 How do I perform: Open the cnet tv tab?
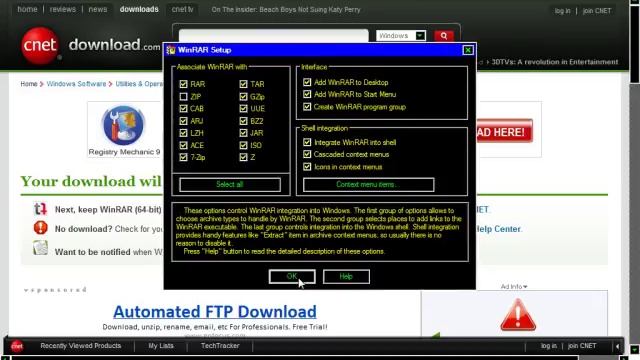[182, 9]
